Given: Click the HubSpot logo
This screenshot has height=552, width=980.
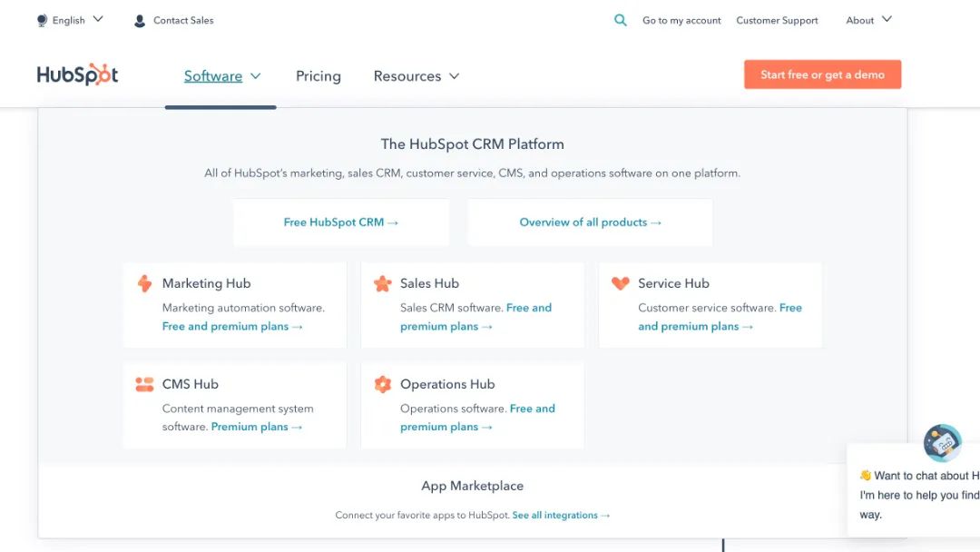Looking at the screenshot, I should click(x=77, y=74).
